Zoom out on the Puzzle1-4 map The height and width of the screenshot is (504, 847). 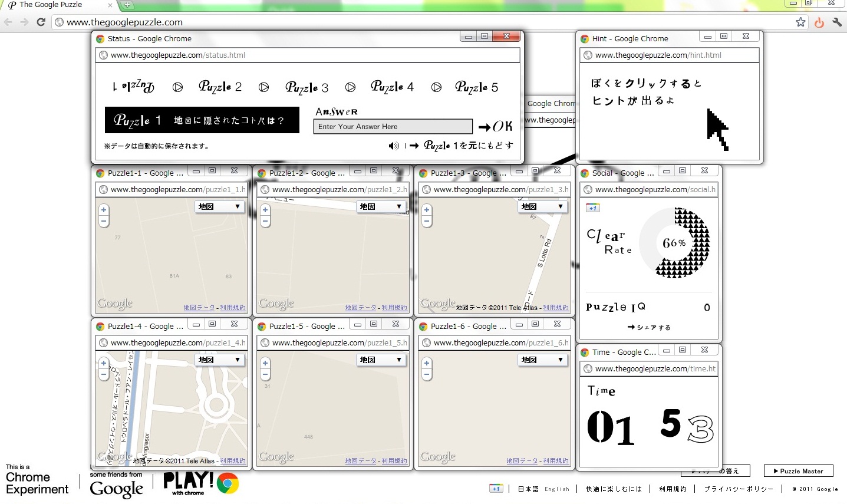pos(104,375)
